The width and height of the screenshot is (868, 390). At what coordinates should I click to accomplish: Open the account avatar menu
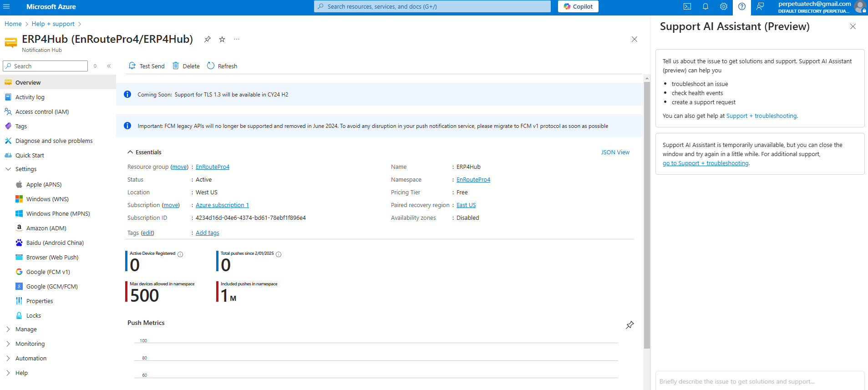pyautogui.click(x=860, y=6)
